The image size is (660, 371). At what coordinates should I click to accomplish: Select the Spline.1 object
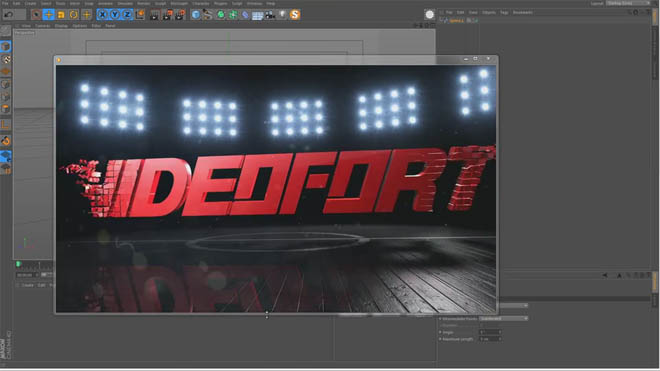coord(457,20)
